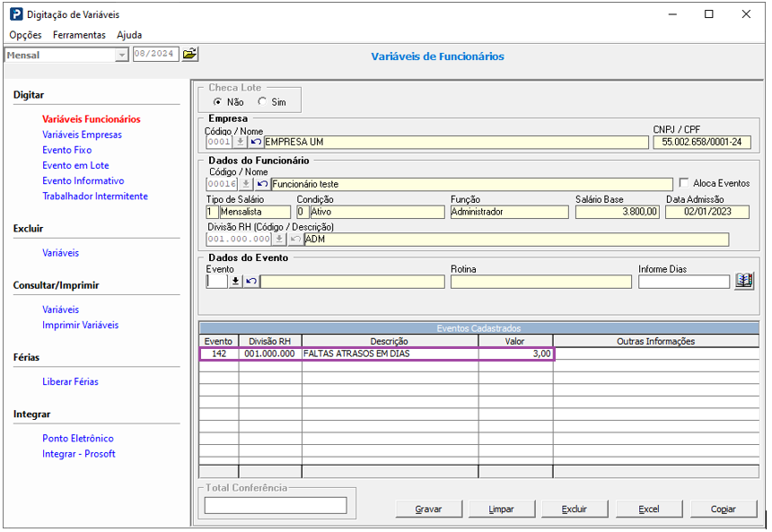Click the open folder icon beside 08/2024

click(189, 55)
